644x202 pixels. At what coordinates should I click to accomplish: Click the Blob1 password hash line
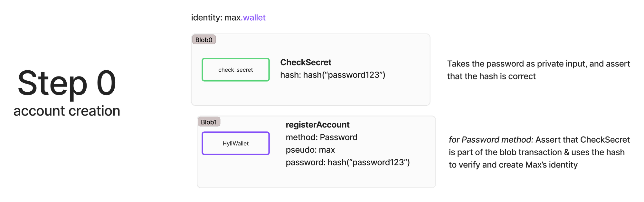coord(348,162)
